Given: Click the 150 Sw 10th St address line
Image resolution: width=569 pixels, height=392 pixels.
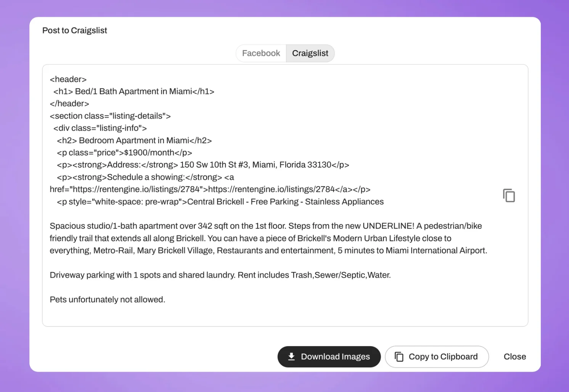Looking at the screenshot, I should pos(203,165).
